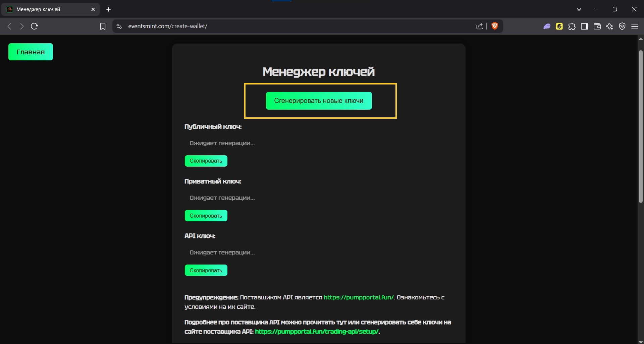The image size is (644, 344).
Task: Click the share page icon
Action: point(479,26)
